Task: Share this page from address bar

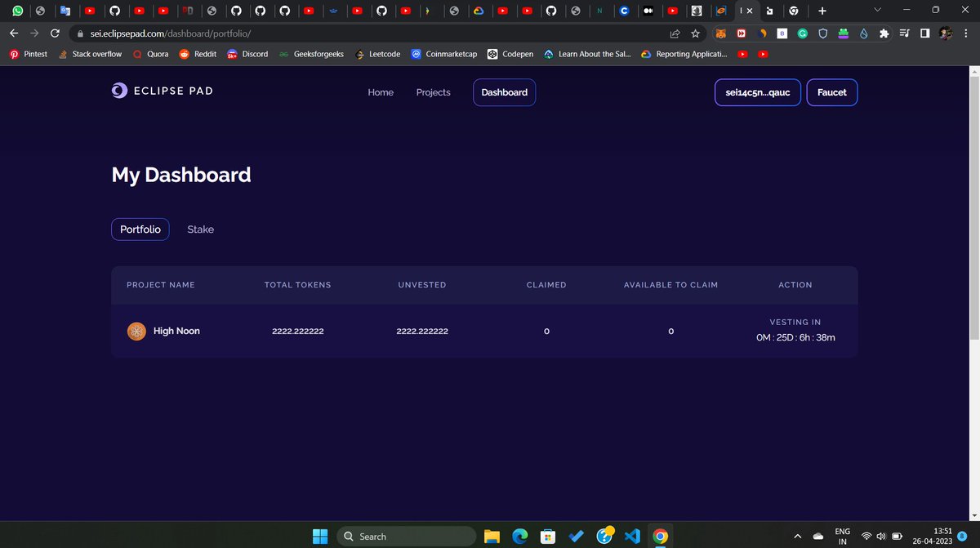Action: [675, 33]
